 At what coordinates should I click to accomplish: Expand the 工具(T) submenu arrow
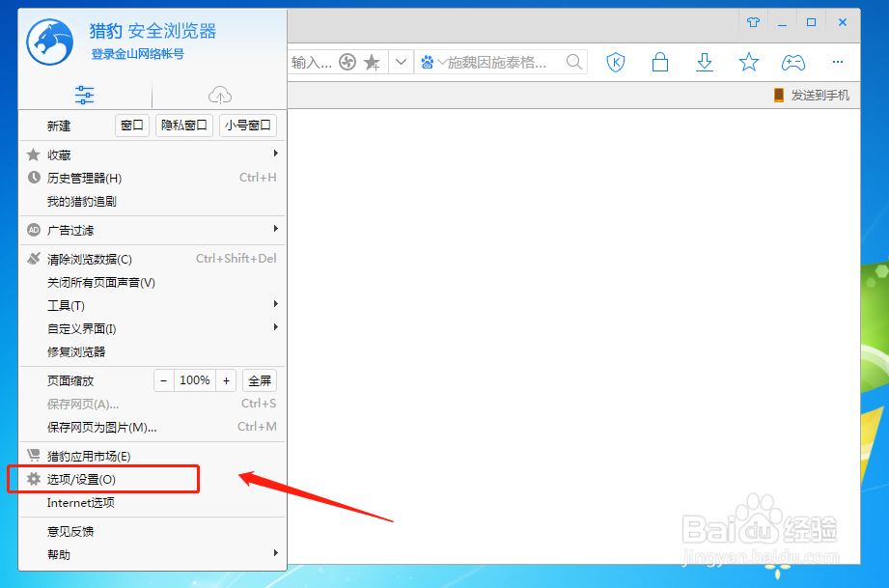point(275,304)
